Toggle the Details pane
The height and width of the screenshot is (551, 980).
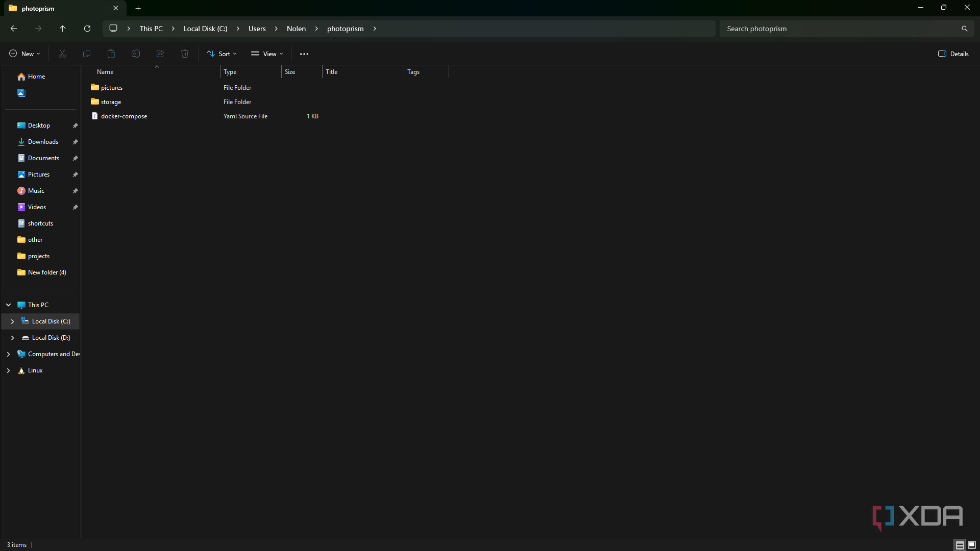tap(953, 54)
